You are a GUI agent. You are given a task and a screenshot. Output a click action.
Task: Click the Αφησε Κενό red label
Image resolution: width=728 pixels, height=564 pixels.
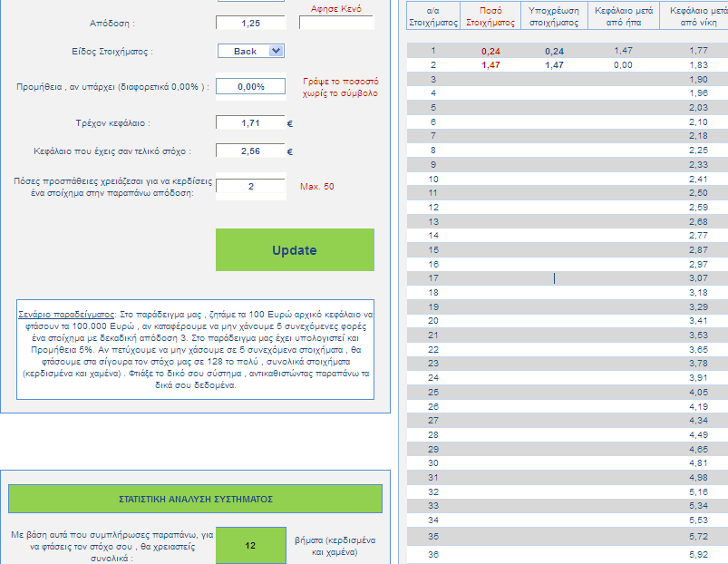tap(336, 8)
